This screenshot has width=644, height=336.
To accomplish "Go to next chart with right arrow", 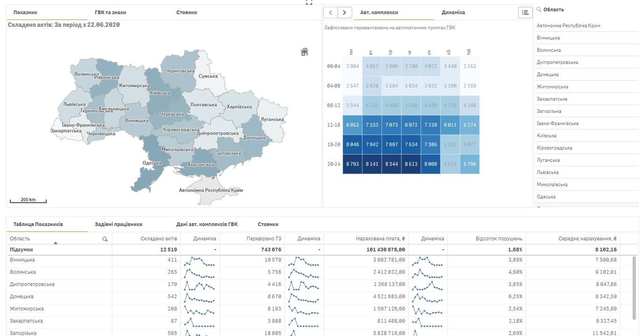I will (x=345, y=13).
